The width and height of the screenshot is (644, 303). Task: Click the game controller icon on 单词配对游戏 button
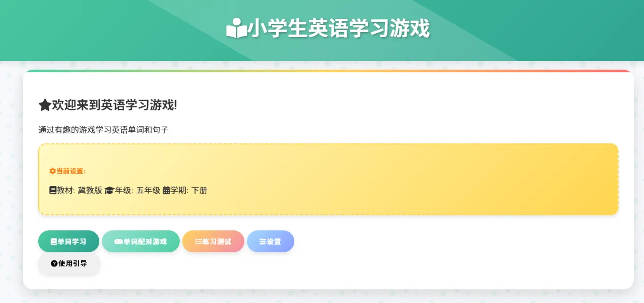[118, 241]
